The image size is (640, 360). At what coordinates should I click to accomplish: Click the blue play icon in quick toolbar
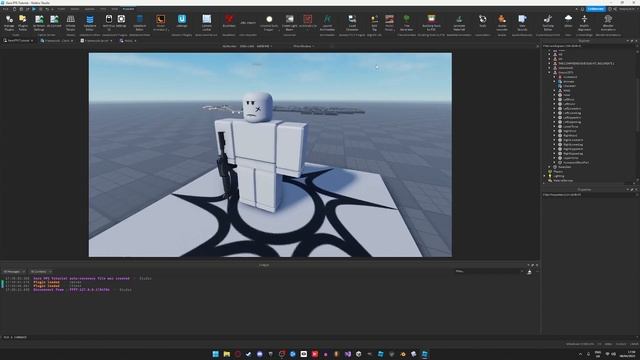[x=34, y=9]
